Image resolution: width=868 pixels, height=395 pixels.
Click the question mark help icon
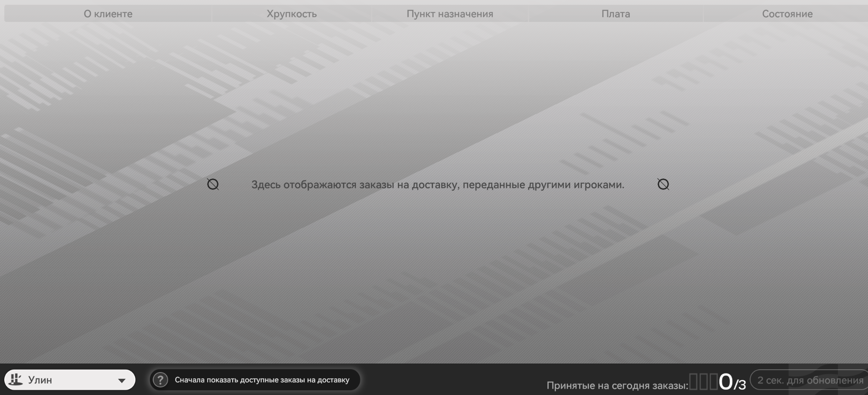click(160, 380)
